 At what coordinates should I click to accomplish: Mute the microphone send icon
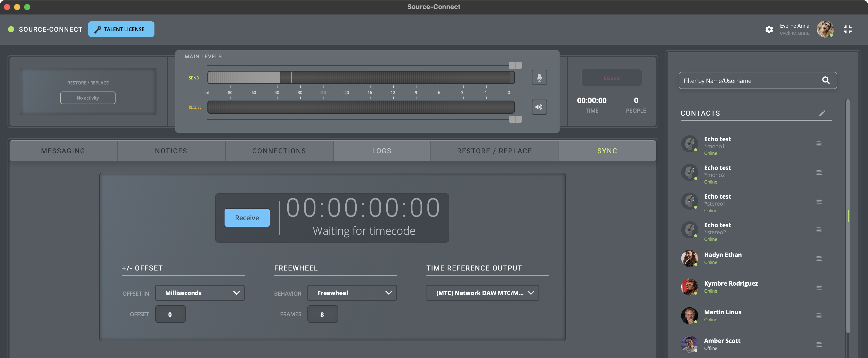tap(539, 78)
